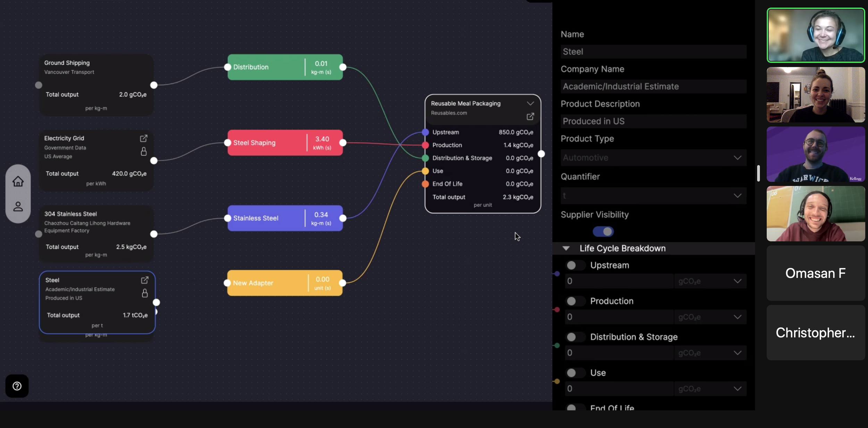
Task: Toggle the Supplier Visibility switch
Action: (603, 231)
